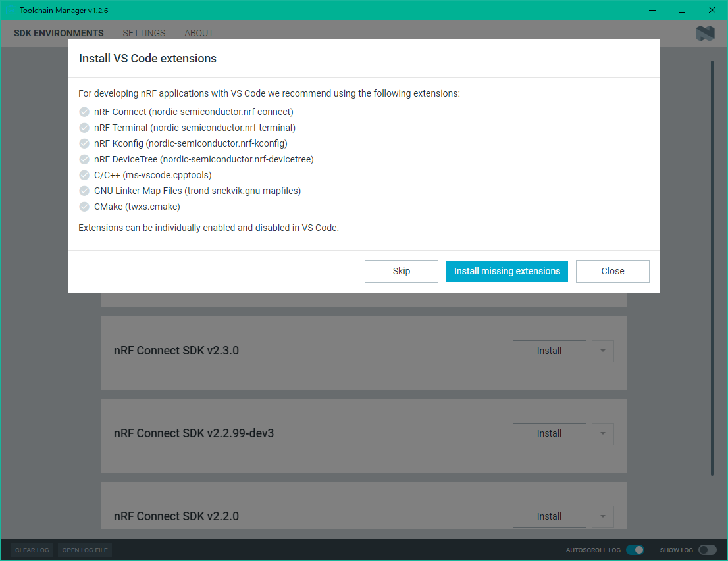Install nRF Connect SDK v2.2.0
Viewport: 728px width, 561px height.
tap(549, 516)
